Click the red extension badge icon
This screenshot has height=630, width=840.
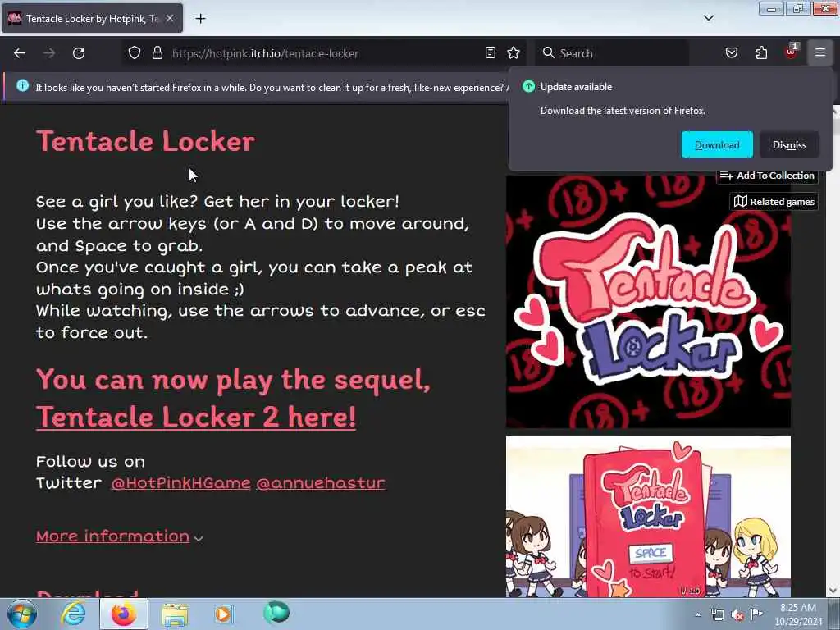pos(792,52)
